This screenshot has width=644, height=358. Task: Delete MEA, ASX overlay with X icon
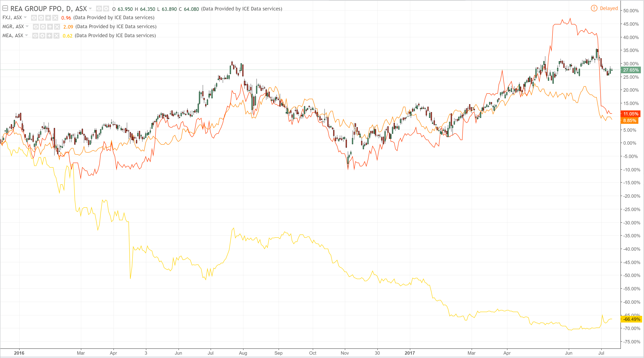[56, 35]
